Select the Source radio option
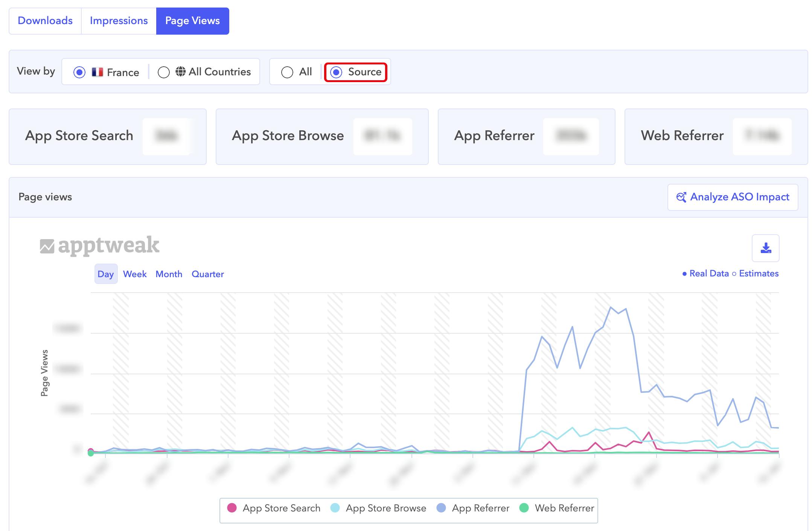 (336, 72)
